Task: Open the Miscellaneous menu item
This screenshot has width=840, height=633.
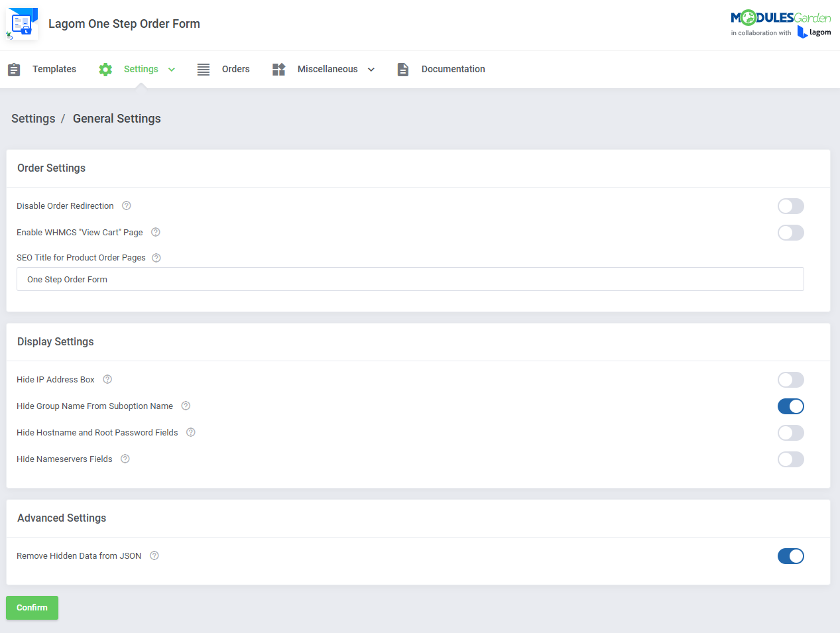Action: point(328,69)
